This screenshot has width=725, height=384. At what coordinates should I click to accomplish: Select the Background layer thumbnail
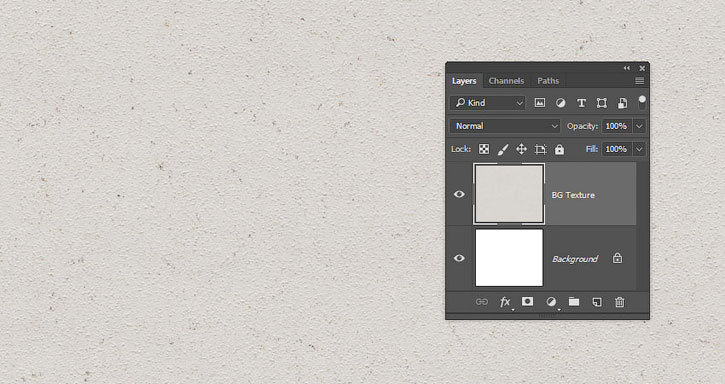click(x=509, y=258)
